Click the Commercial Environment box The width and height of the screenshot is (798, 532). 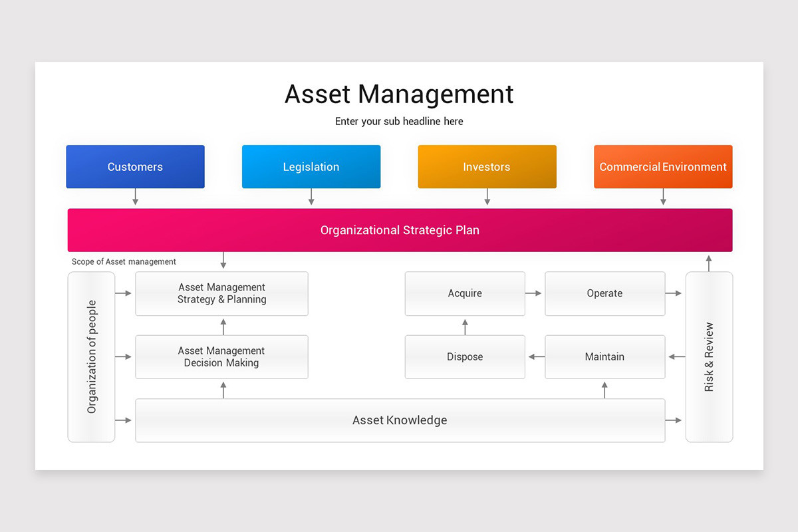point(662,166)
